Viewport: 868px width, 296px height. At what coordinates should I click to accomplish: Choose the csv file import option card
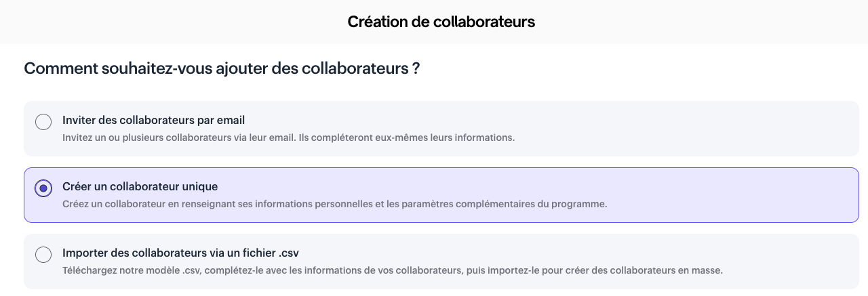441,261
